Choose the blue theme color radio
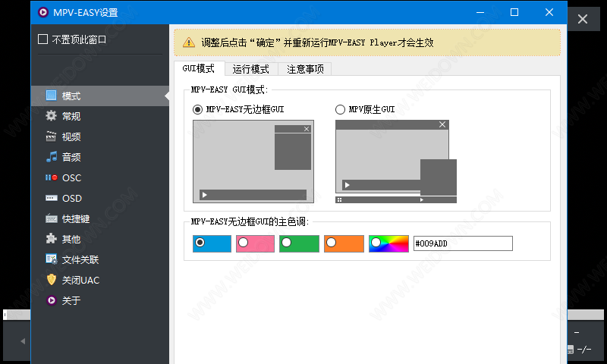The height and width of the screenshot is (364, 607). (x=200, y=242)
